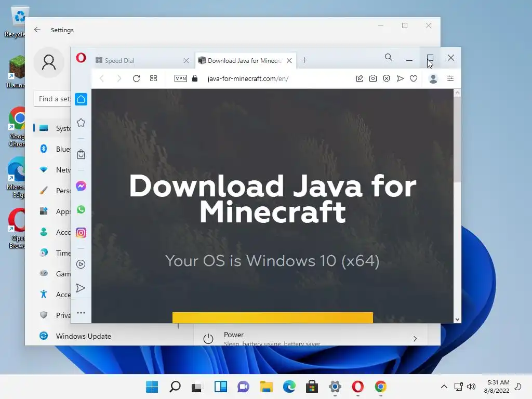Viewport: 532px width, 399px height.
Task: Go back with Opera's back arrow
Action: coord(102,79)
